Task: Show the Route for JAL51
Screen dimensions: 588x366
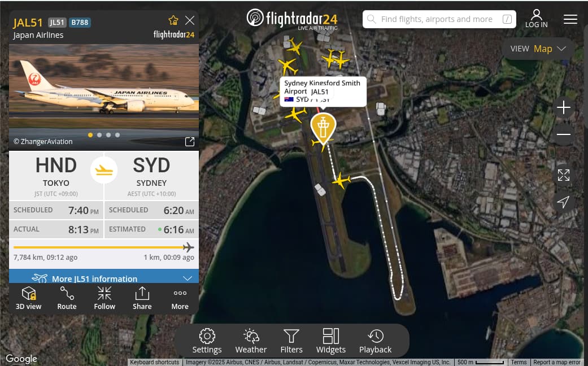Action: point(67,298)
